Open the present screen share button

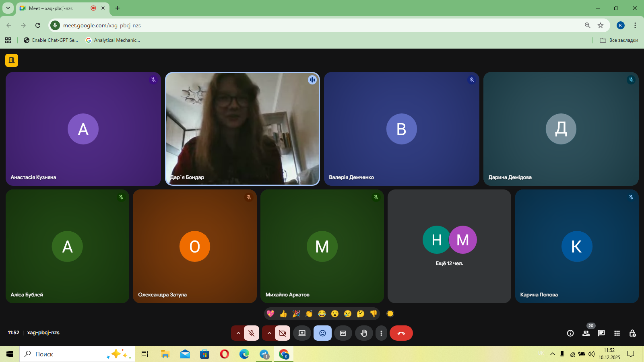302,333
